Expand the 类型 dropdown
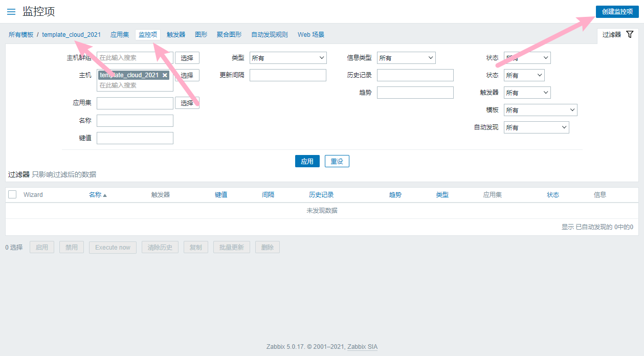This screenshot has height=356, width=644. point(288,58)
